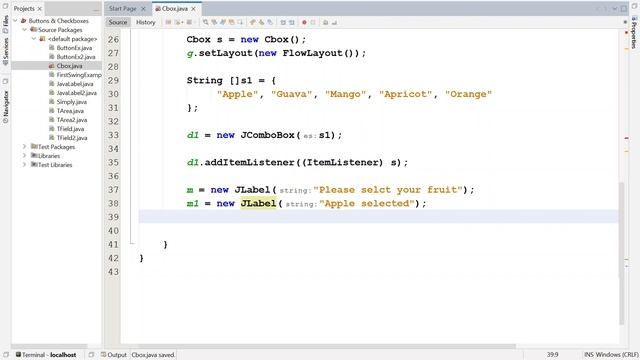Click the Uncomment toolbar icon

pos(334,22)
